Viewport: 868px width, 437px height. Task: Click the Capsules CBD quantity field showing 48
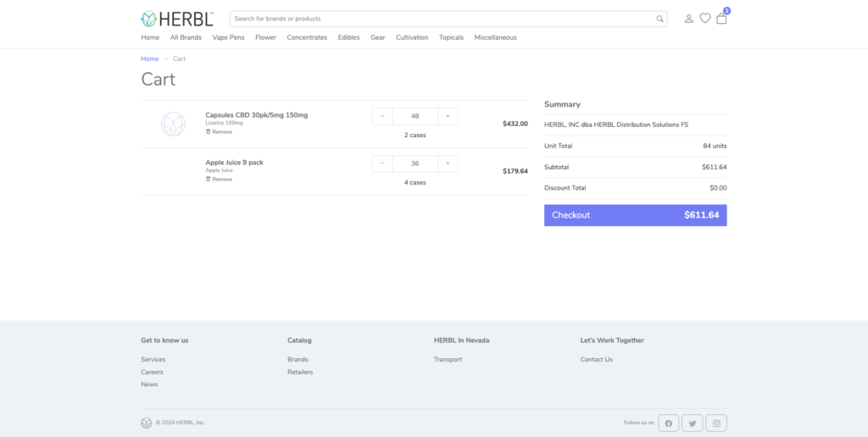(x=415, y=116)
